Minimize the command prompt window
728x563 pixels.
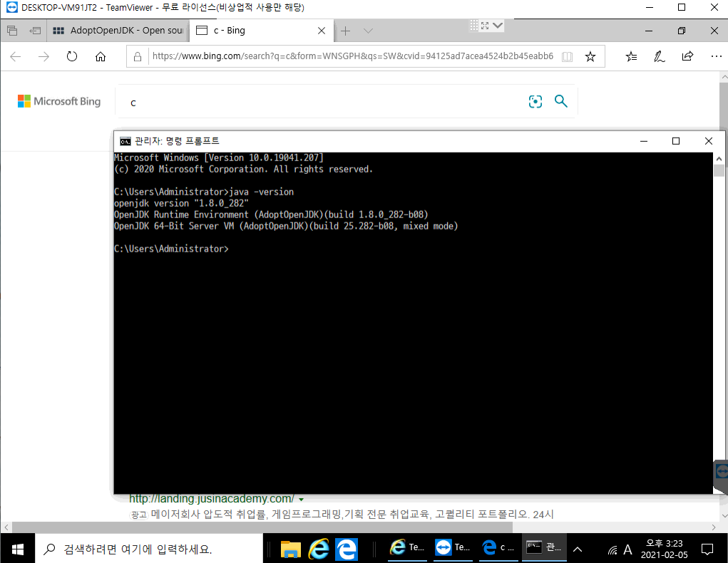(644, 141)
